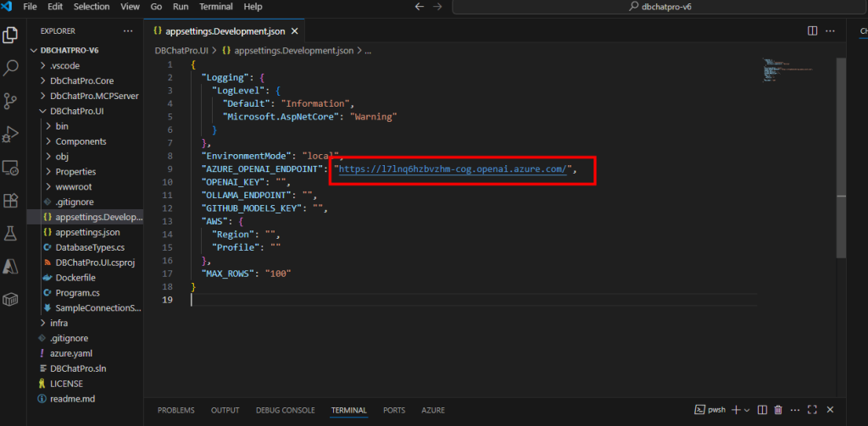868x426 pixels.
Task: Open editor More Actions ellipsis
Action: click(x=830, y=31)
